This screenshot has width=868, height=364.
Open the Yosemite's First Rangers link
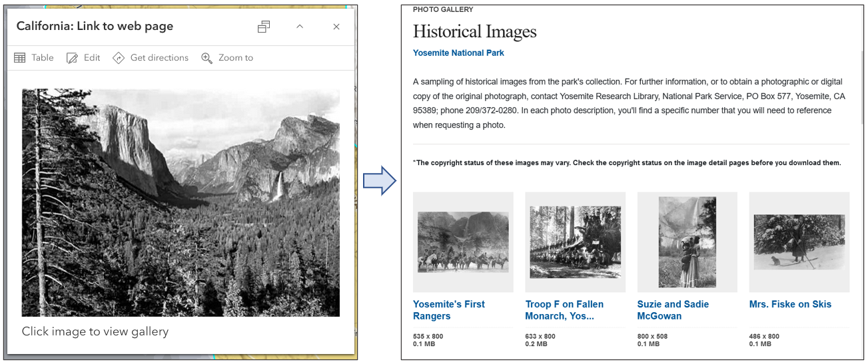[x=449, y=310]
